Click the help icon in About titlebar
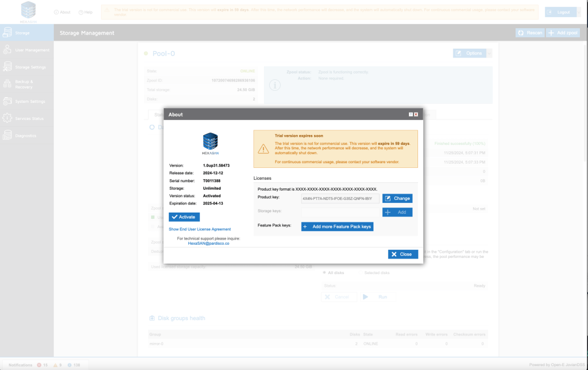588x370 pixels. point(411,114)
